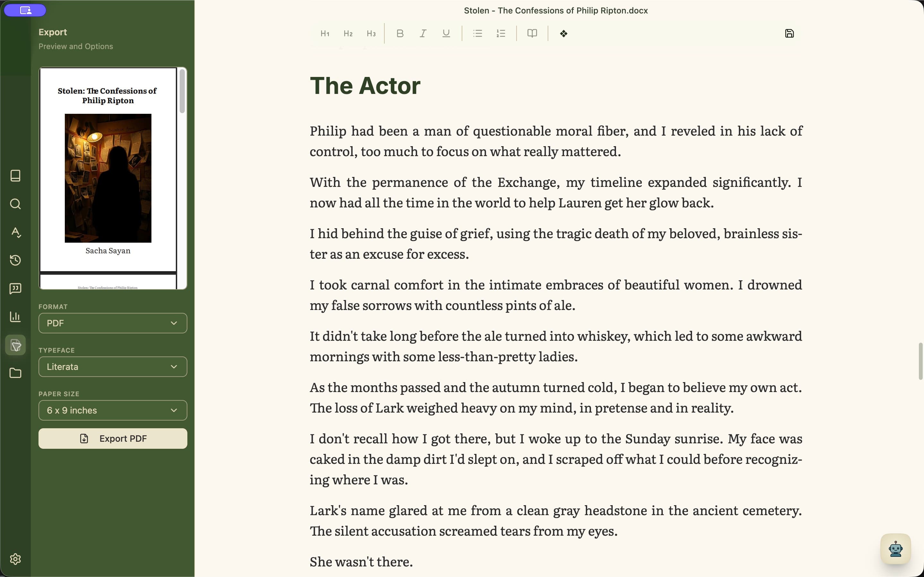Toggle italic formatting

[423, 34]
